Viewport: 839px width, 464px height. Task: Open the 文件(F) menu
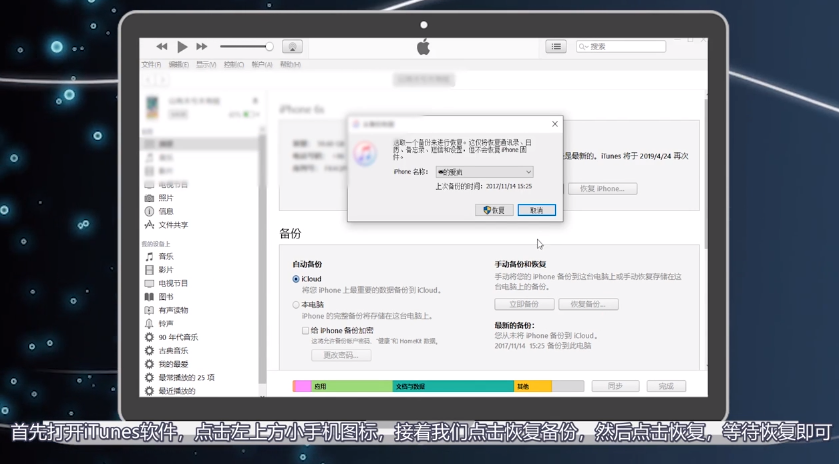[151, 64]
